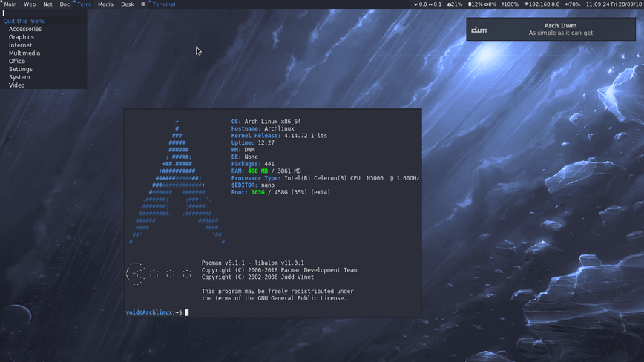This screenshot has width=644, height=362.
Task: Click the volume 70% status icon
Action: 573,4
